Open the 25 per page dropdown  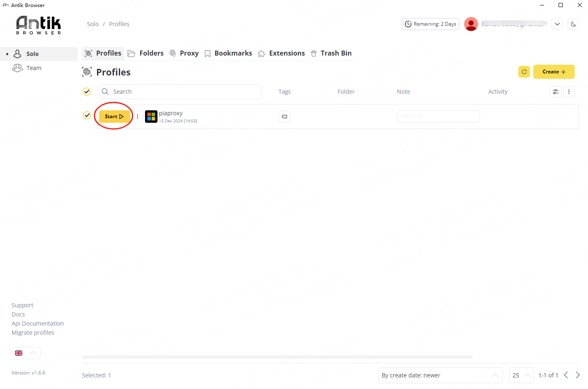521,375
